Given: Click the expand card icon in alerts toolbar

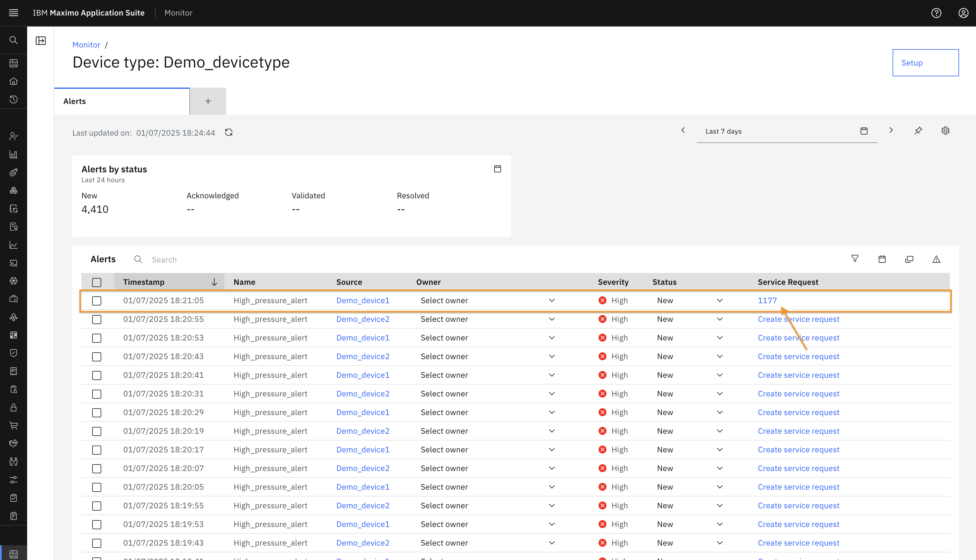Looking at the screenshot, I should point(909,259).
